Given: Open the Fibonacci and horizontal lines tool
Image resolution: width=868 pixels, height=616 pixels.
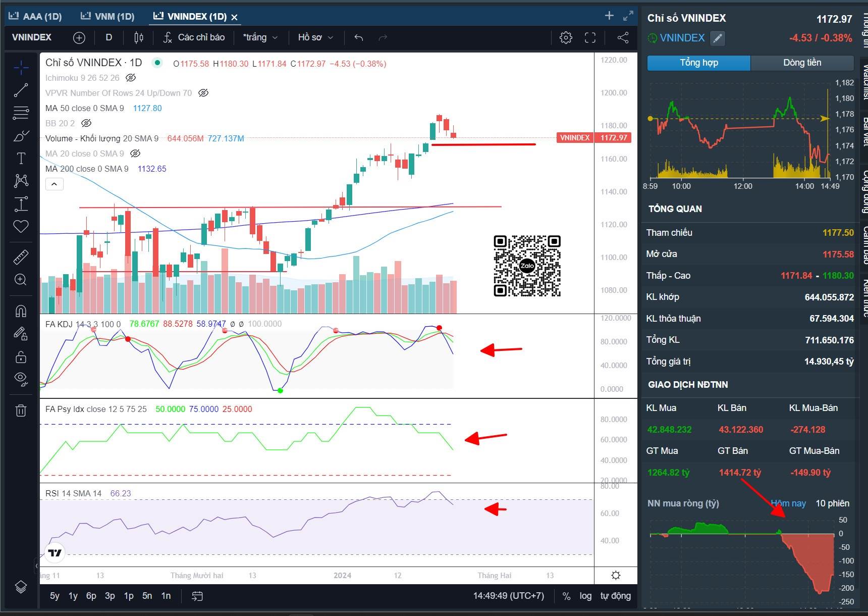Looking at the screenshot, I should 21,113.
